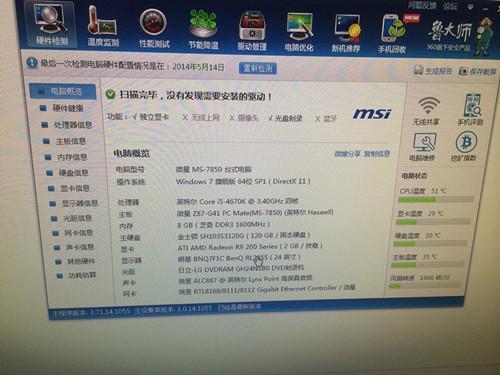Viewport: 500px width, 375px height.
Task: Open the 新机推荐 new PC recommendations
Action: 346,33
